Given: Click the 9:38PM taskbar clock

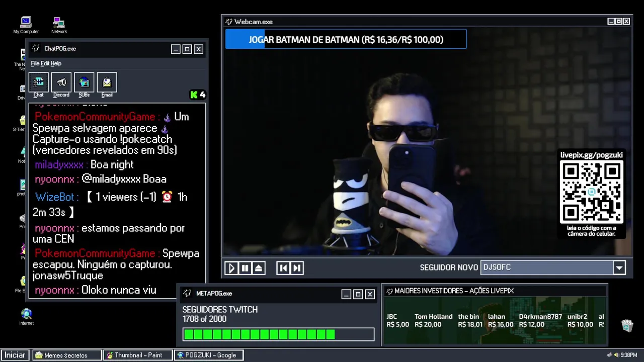Looking at the screenshot, I should pos(629,355).
